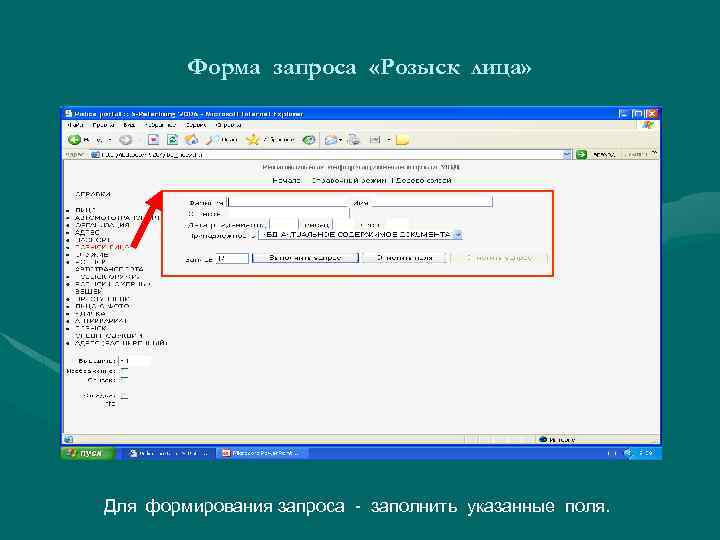Click the Internet zone globe in status bar
Screen dimensions: 720x540
(x=543, y=439)
